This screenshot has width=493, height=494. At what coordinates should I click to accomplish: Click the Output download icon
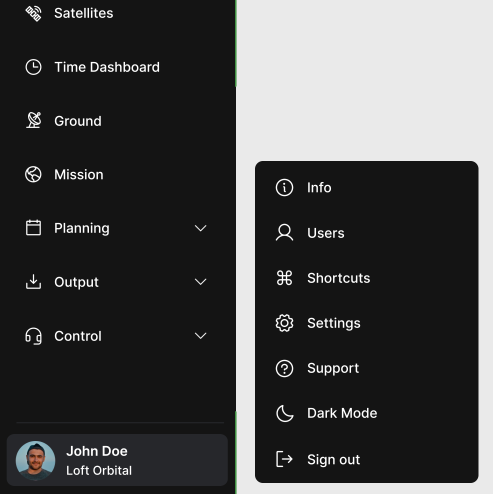33,282
